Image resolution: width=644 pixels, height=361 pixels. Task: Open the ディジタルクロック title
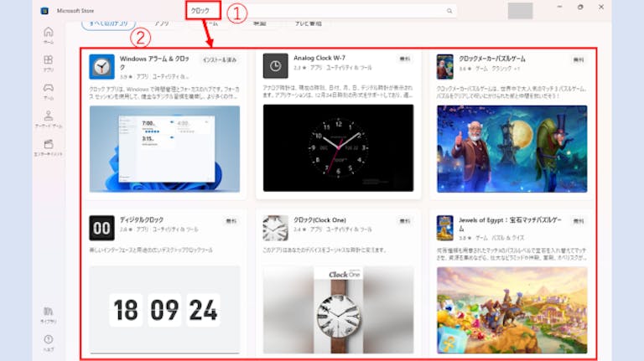coord(142,220)
